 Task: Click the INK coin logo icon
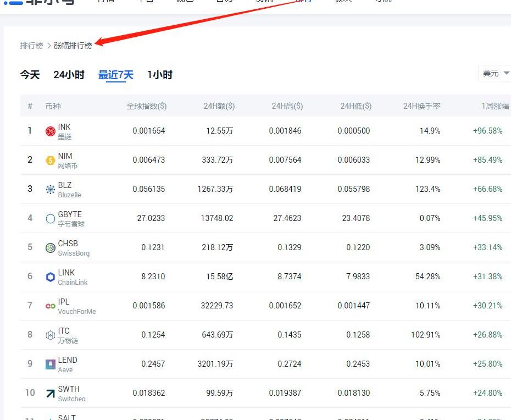(x=50, y=131)
